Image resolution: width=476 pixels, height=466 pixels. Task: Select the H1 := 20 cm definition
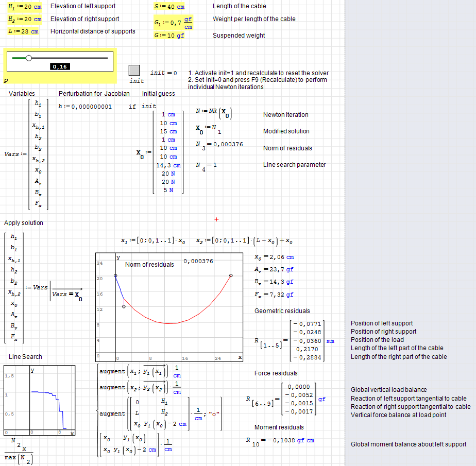[x=25, y=7]
